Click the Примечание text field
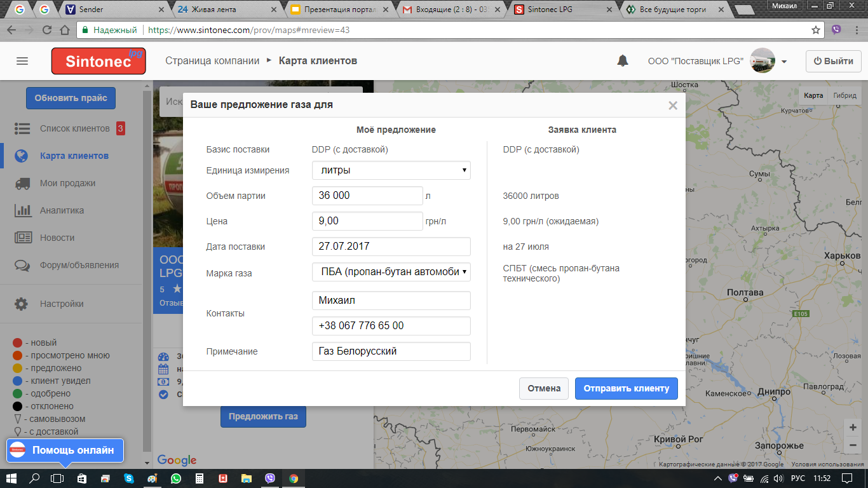 [391, 351]
